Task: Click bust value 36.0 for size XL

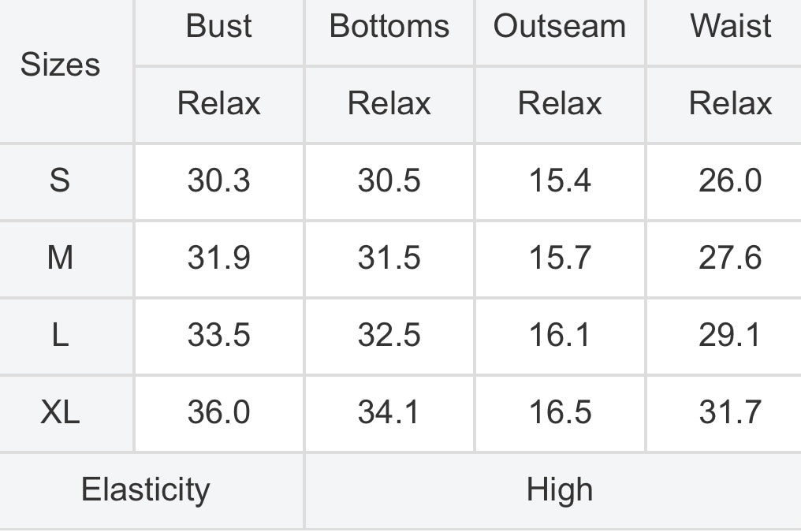Action: pyautogui.click(x=218, y=412)
